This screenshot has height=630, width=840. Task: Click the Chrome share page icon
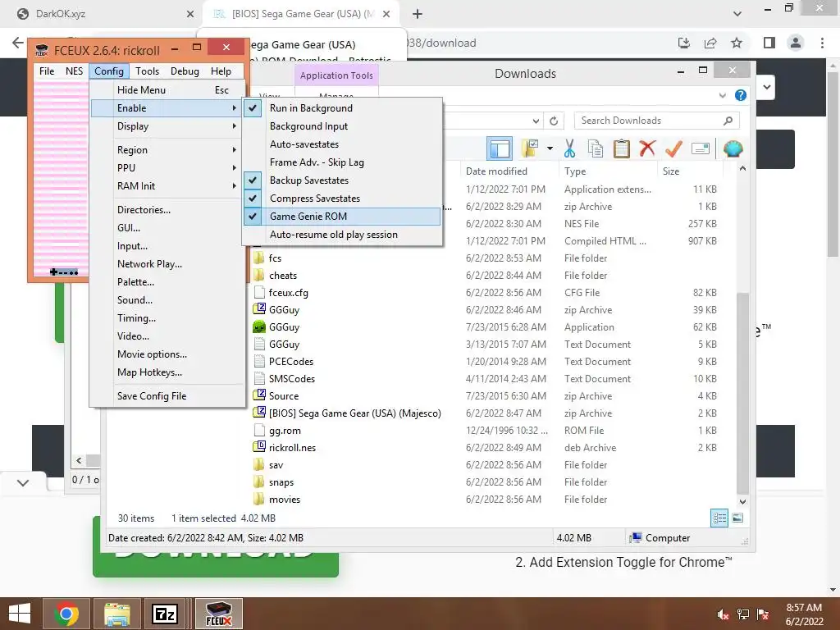[710, 43]
